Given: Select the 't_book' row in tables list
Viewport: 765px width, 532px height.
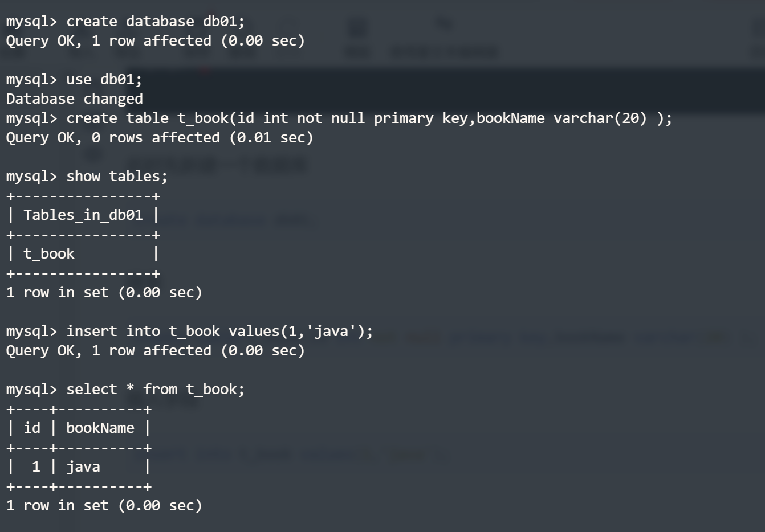Looking at the screenshot, I should pos(49,254).
